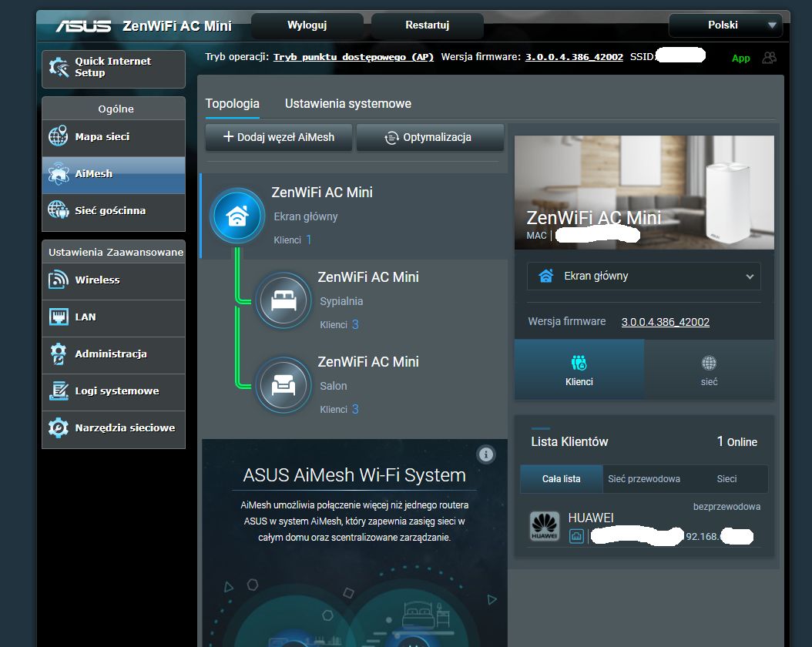This screenshot has width=812, height=647.
Task: Open the sieć panel tab
Action: (x=709, y=370)
